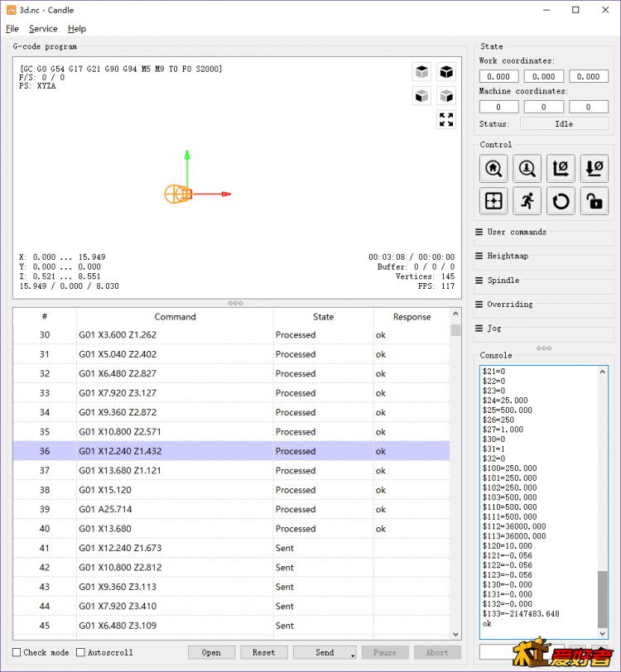Click $100=250.000 console line
Screen dimensions: 621x672
click(509, 468)
